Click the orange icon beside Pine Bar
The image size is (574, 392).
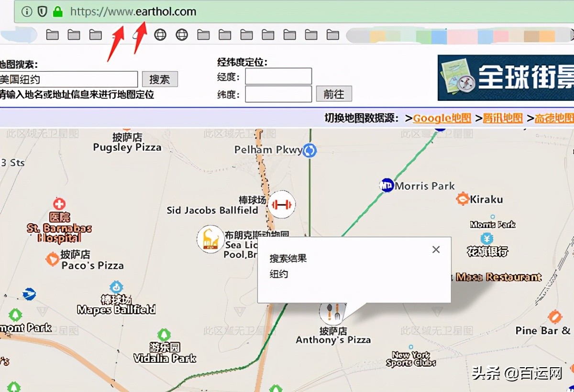(555, 316)
